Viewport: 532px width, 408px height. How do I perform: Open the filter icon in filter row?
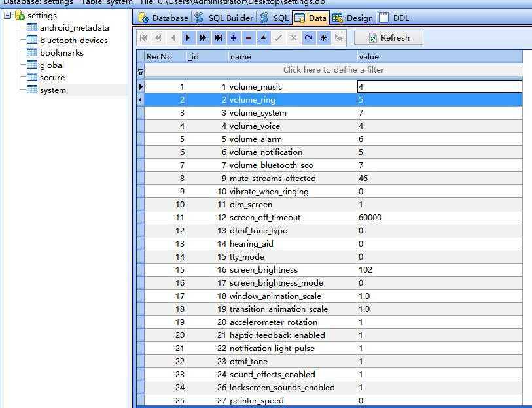coord(141,72)
